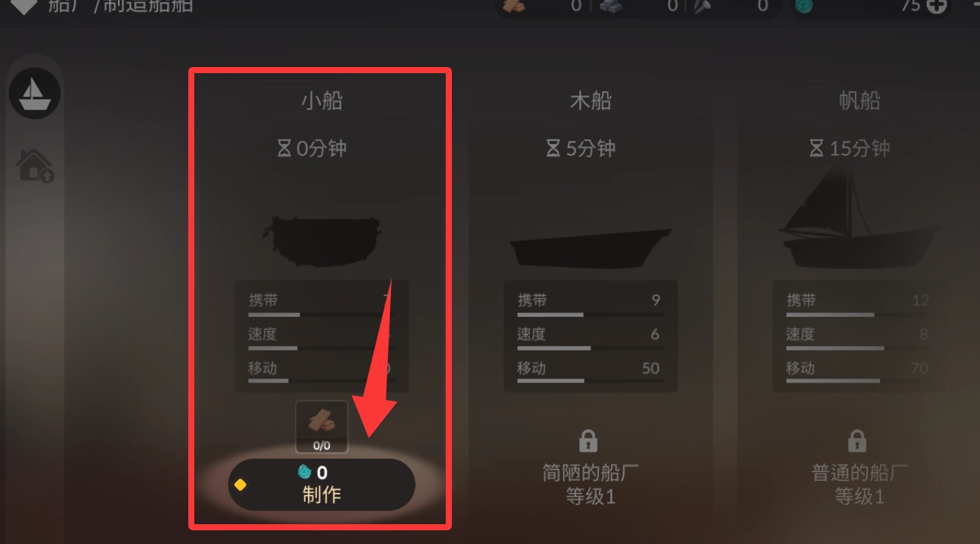Select the 帆船 boat card title
Screen dimensions: 980x544
860,101
